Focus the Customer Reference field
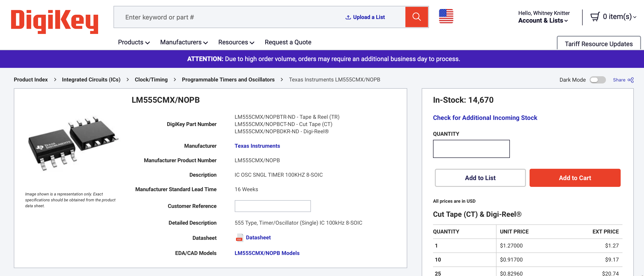Image resolution: width=644 pixels, height=276 pixels. pos(273,206)
